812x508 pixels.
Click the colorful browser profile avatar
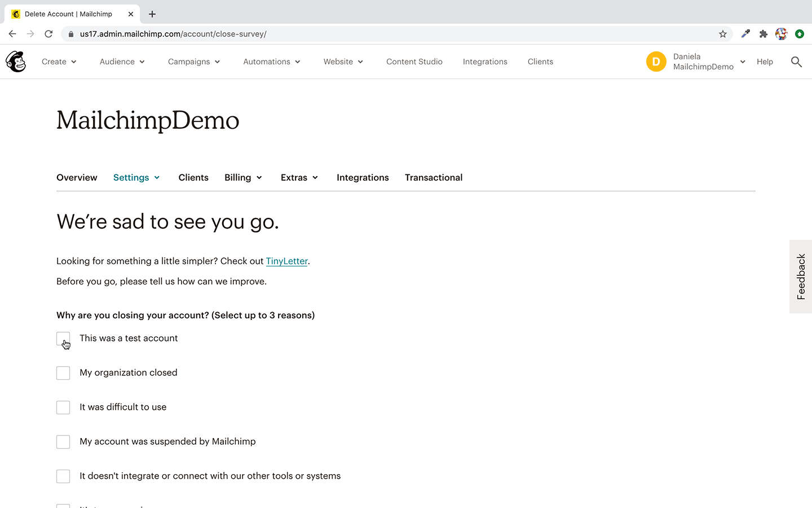tap(781, 34)
